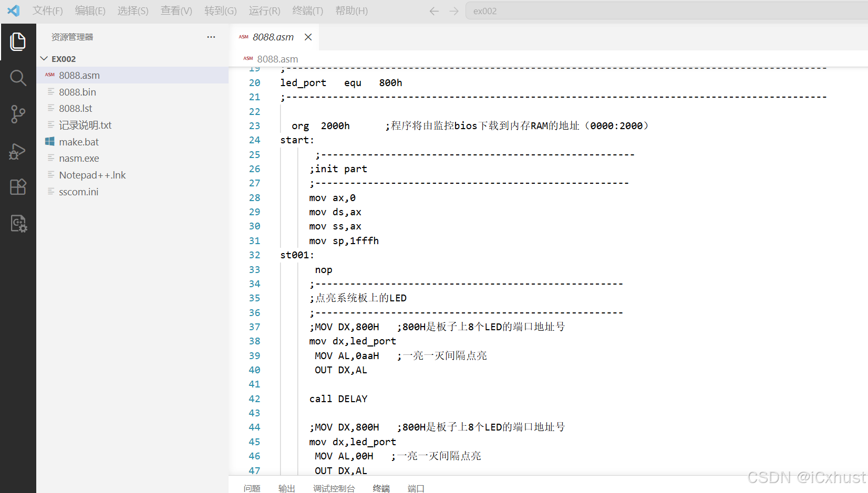The height and width of the screenshot is (493, 868).
Task: Switch to the 问题 panel tab
Action: [x=252, y=488]
